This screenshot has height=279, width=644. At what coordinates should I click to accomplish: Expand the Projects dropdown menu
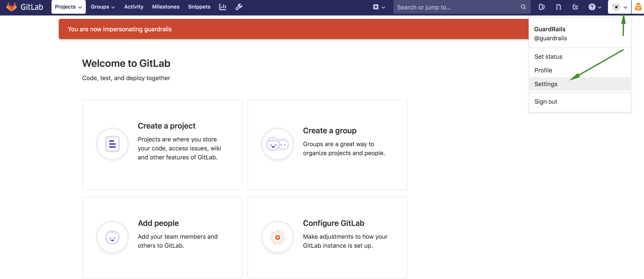[x=68, y=7]
